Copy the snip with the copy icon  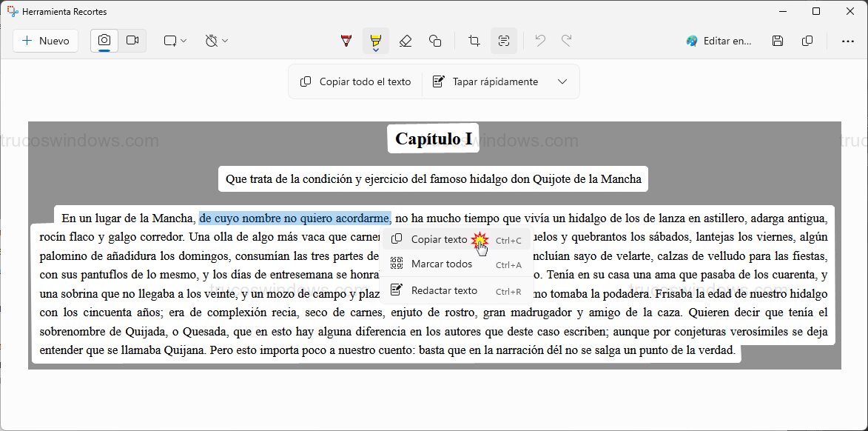coord(807,41)
